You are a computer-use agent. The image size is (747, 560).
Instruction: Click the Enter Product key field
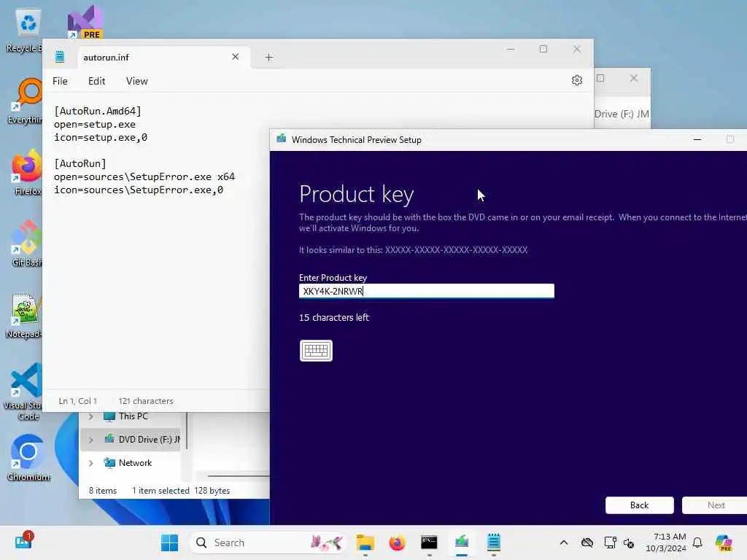click(x=426, y=291)
